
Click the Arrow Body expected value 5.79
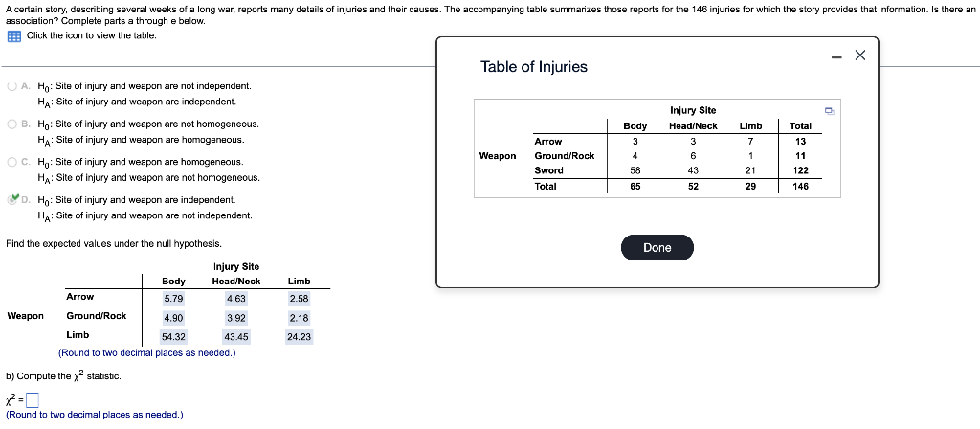pyautogui.click(x=173, y=299)
